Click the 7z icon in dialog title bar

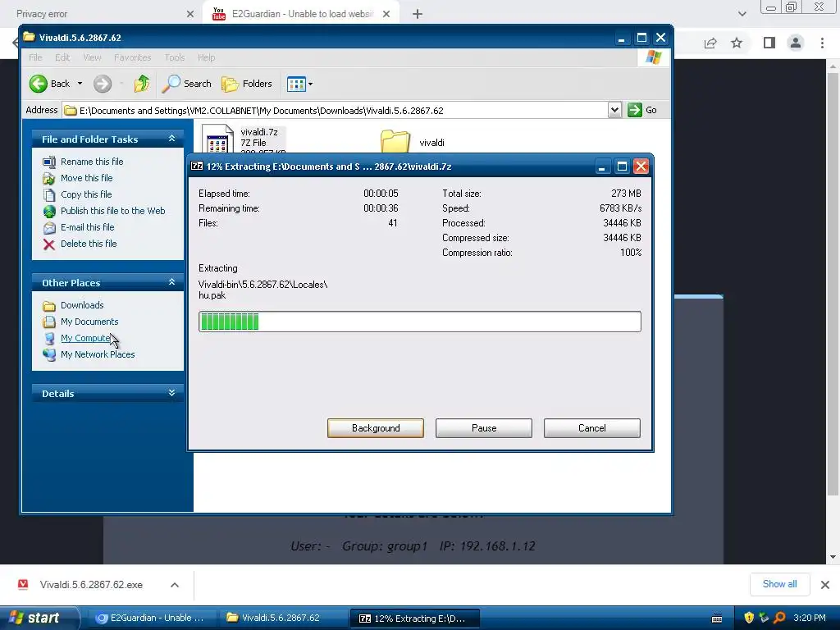point(197,166)
